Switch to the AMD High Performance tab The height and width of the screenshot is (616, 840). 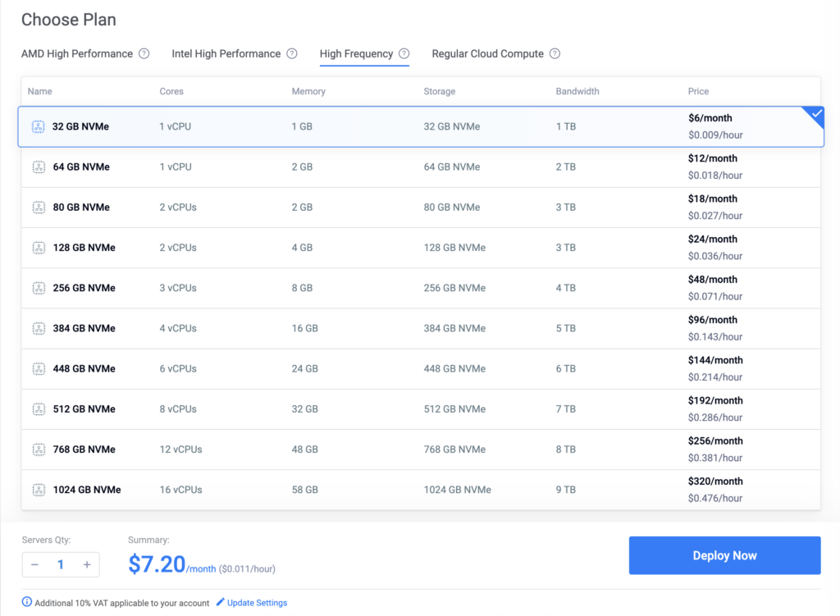pos(77,53)
